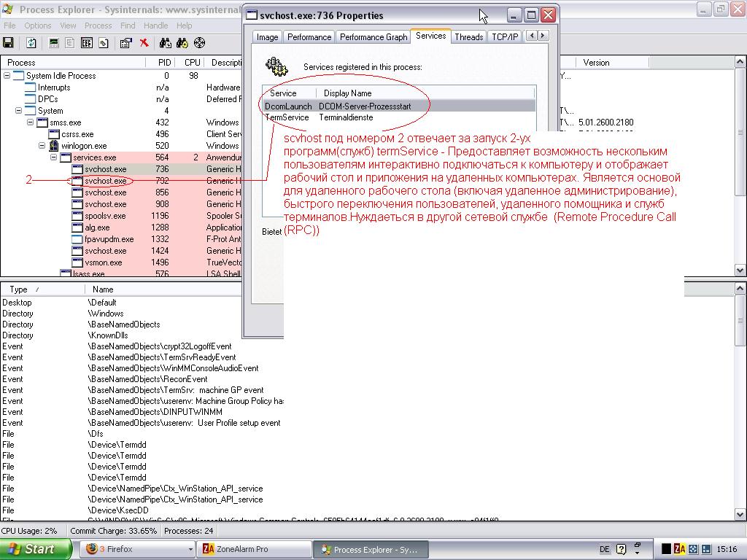The height and width of the screenshot is (560, 747).
Task: Click the tab strip left scroll arrow
Action: (x=532, y=36)
